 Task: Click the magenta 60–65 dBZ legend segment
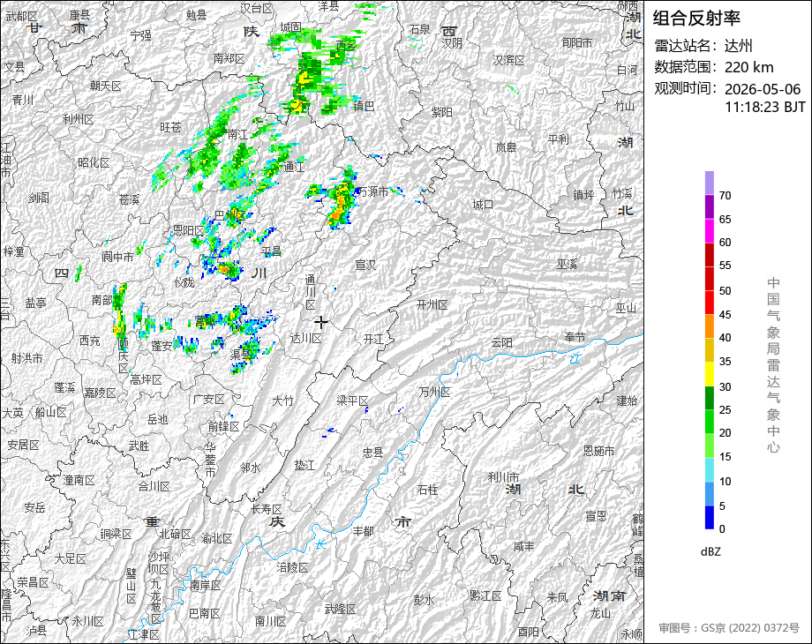click(x=710, y=230)
